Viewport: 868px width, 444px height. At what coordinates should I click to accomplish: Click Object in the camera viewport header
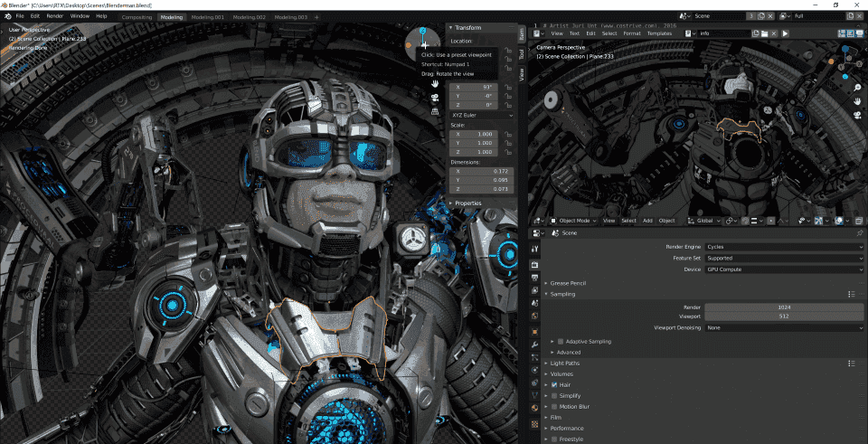(x=666, y=221)
